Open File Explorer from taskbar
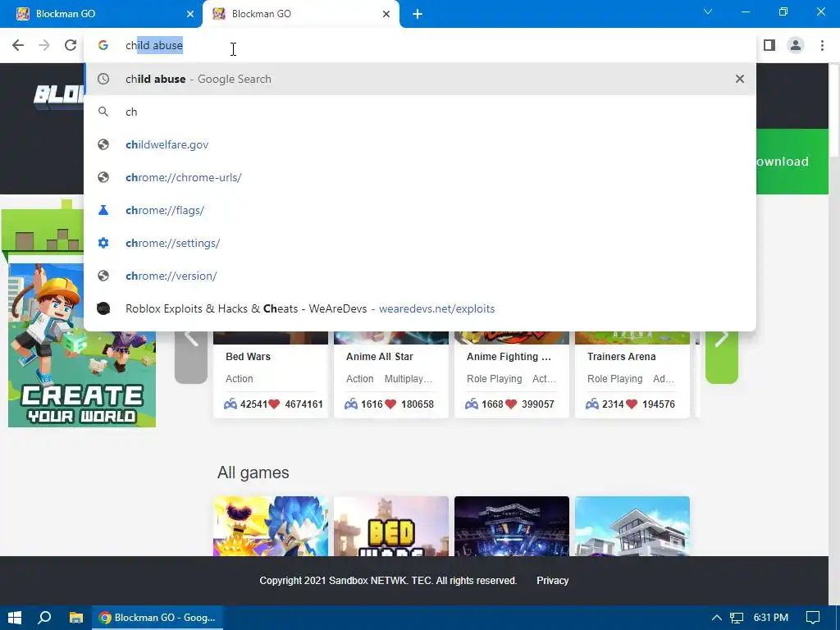This screenshot has height=630, width=840. tap(76, 618)
